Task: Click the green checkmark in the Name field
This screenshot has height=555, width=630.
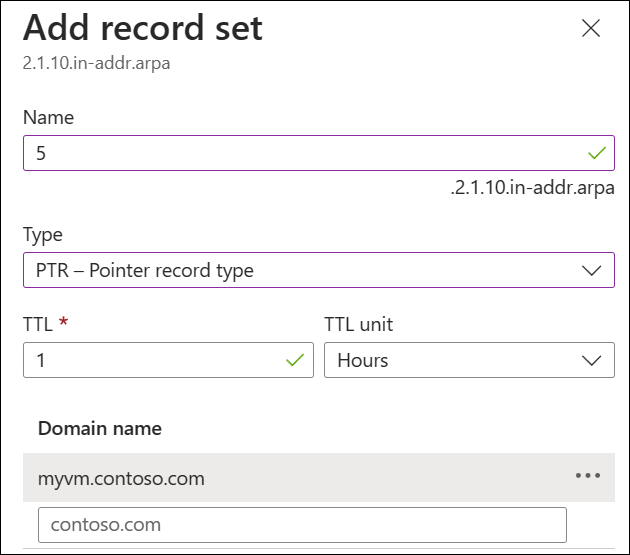Action: click(x=597, y=154)
